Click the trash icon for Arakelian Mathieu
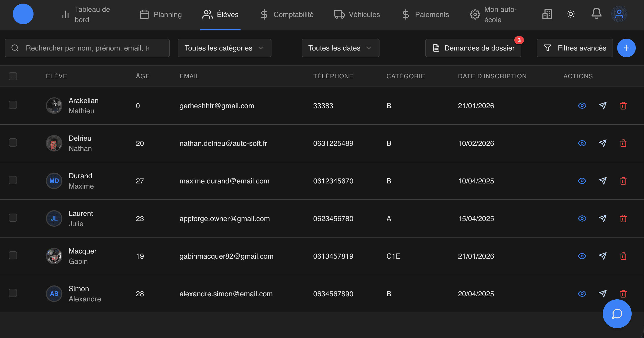 pyautogui.click(x=623, y=106)
